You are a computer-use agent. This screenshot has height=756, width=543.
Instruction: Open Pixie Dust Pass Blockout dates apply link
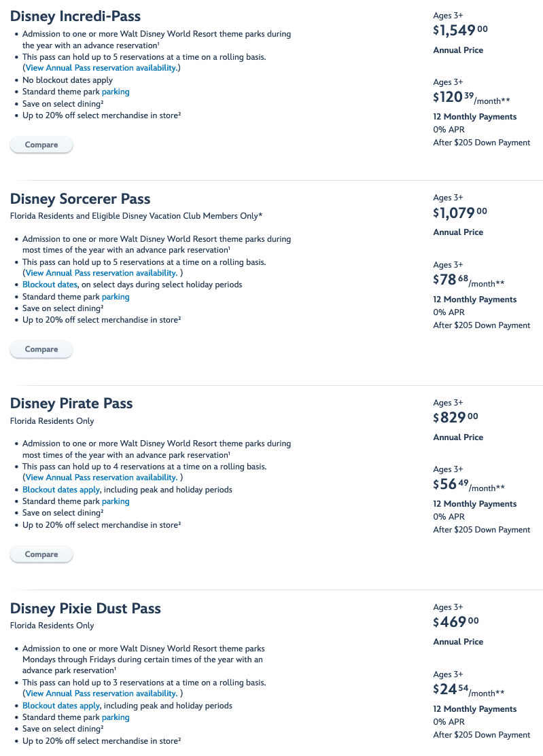pos(61,706)
